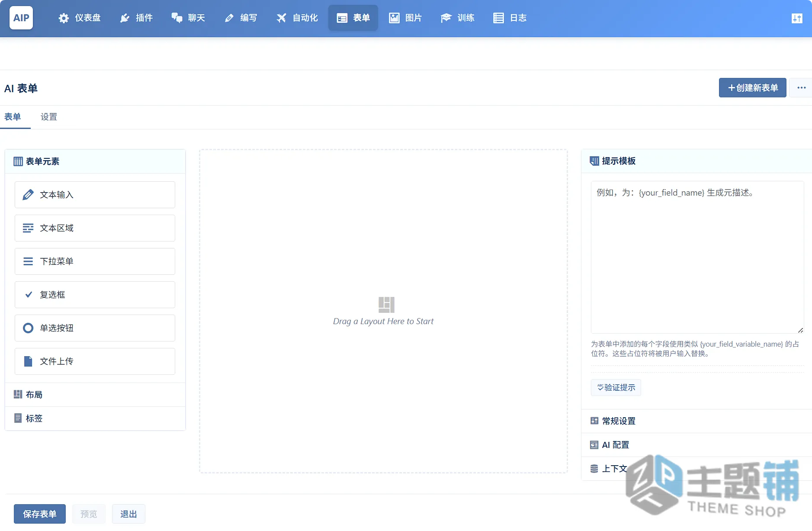Open the 仪表盘 dashboard menu
812x531 pixels.
[80, 18]
